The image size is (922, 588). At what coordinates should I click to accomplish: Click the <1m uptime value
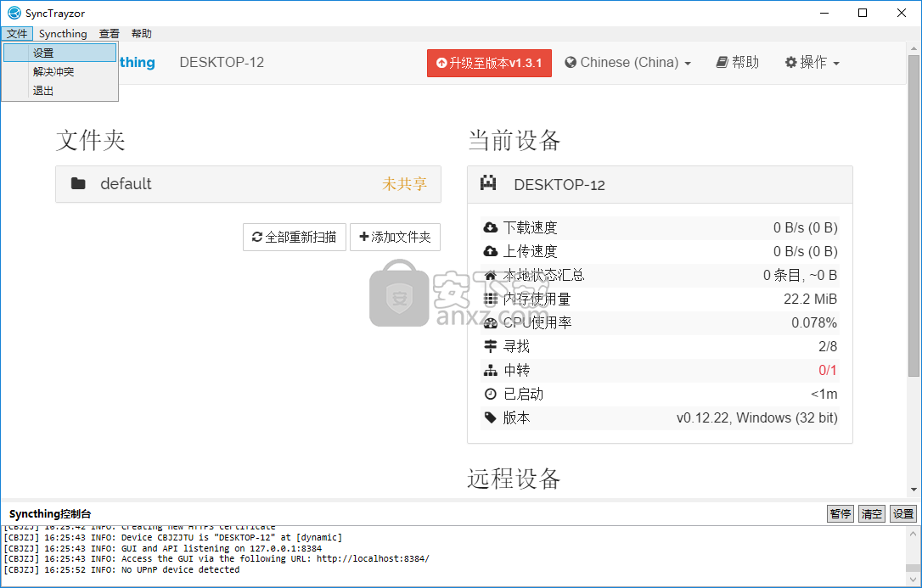click(824, 395)
